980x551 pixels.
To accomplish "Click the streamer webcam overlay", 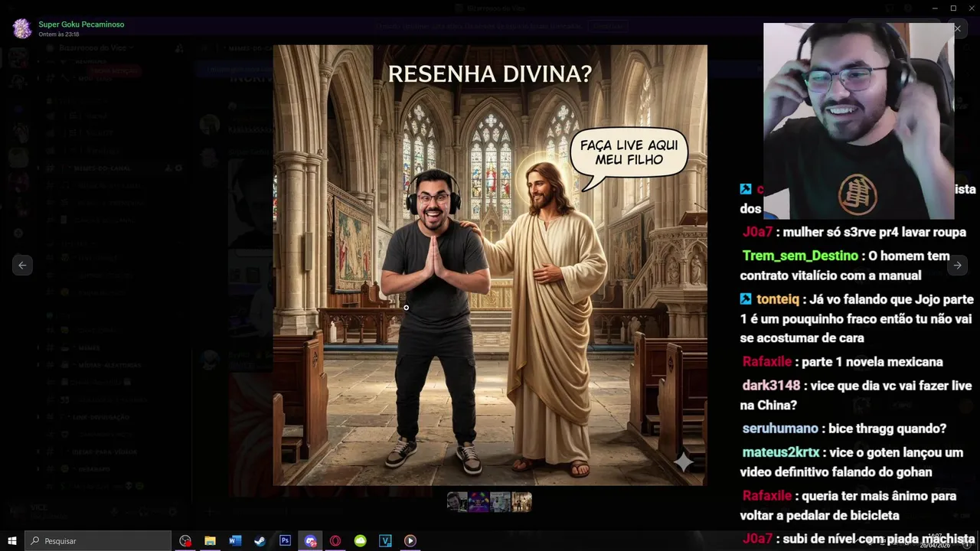I will [859, 121].
